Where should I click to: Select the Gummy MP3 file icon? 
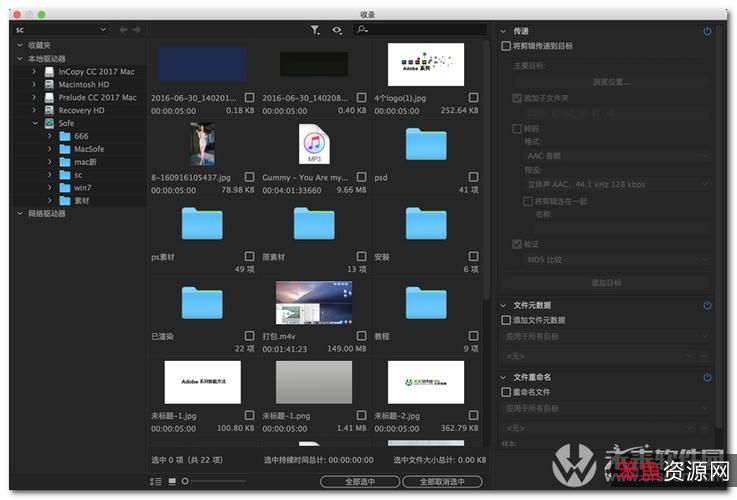(x=314, y=144)
